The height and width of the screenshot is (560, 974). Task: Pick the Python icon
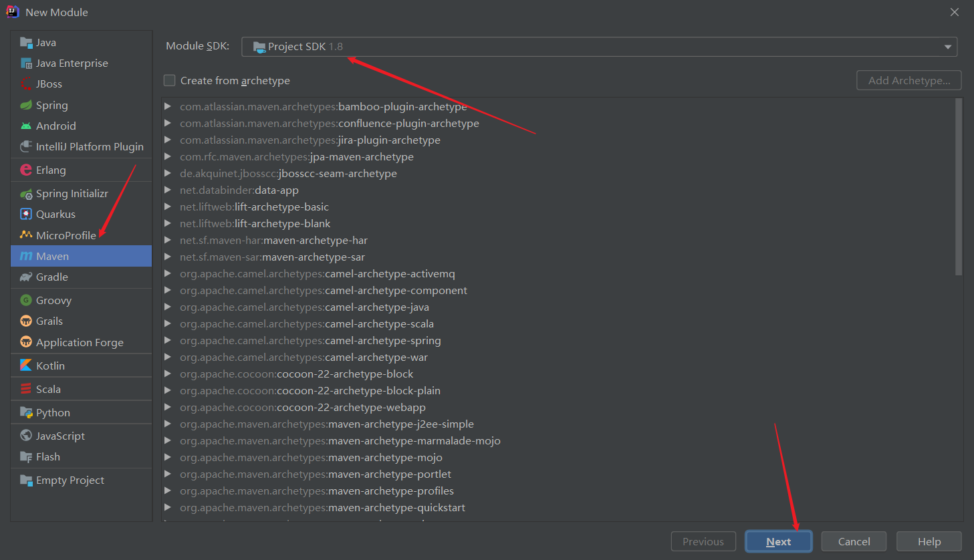[26, 412]
